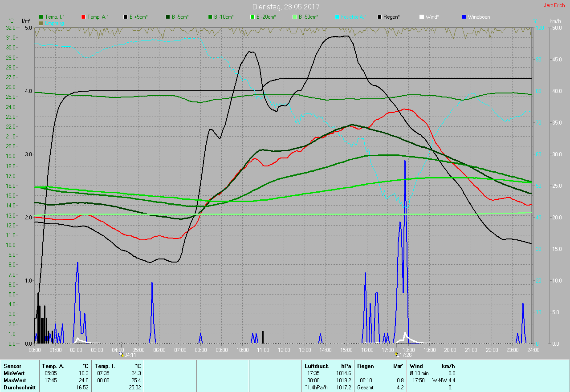
Task: Click the Temp. I. green legend swatch
Action: 41,17
